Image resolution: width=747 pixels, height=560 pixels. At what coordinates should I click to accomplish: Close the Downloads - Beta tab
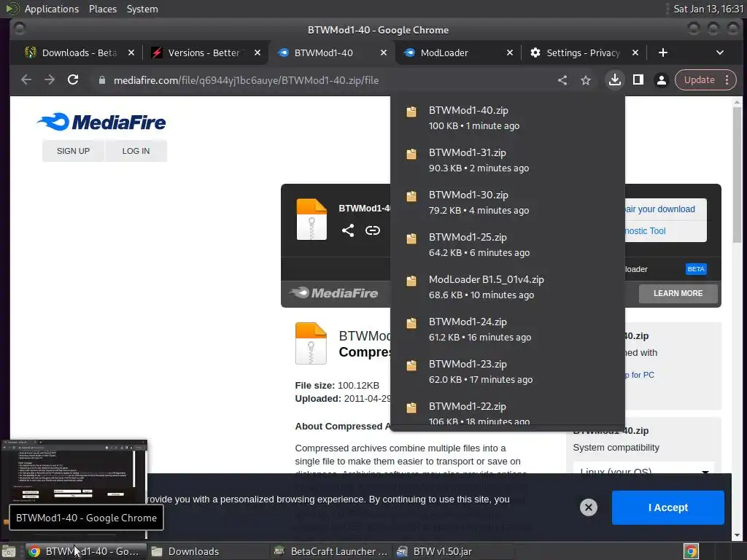click(131, 52)
